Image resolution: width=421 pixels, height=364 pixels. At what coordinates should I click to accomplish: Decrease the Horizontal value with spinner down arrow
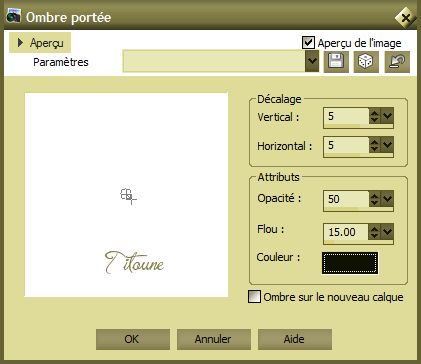point(375,149)
